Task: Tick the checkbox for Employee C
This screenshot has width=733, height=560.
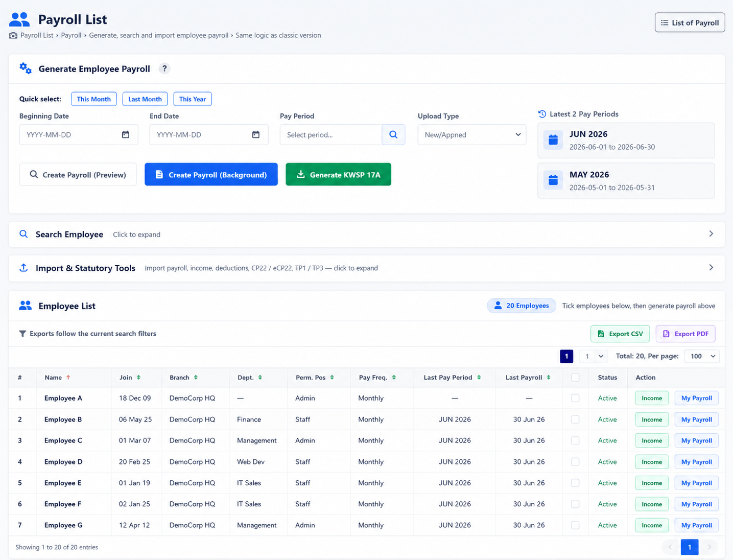Action: (575, 440)
